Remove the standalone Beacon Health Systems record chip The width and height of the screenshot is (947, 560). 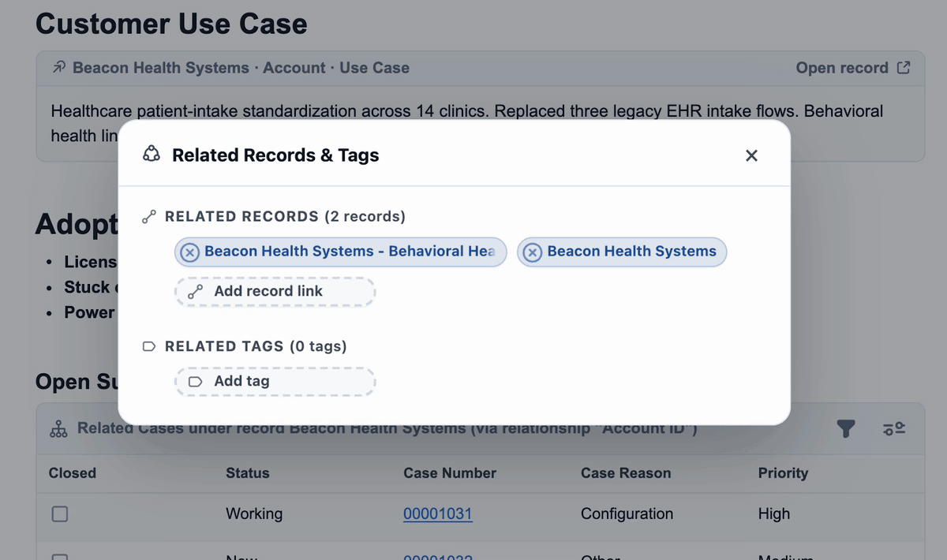(x=533, y=252)
